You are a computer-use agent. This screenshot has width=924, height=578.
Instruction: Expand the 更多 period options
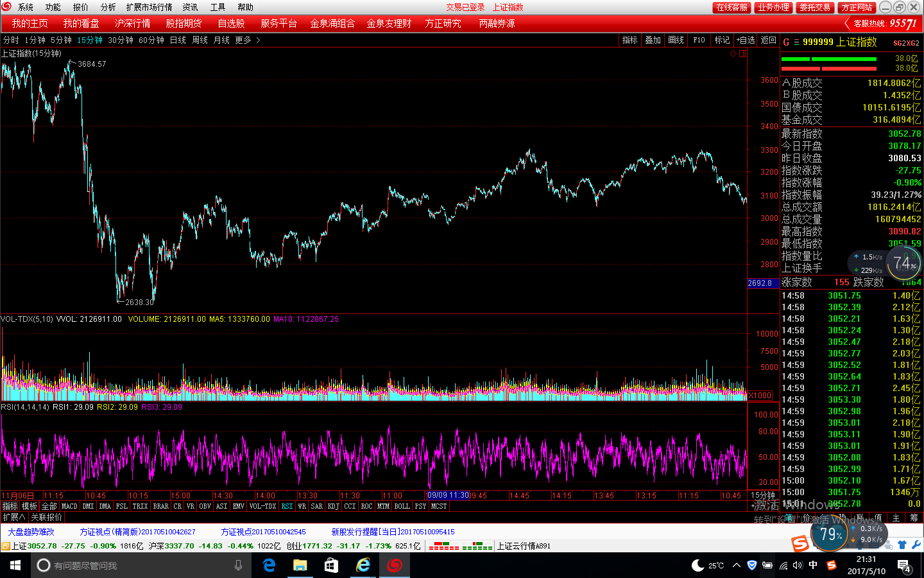point(248,40)
